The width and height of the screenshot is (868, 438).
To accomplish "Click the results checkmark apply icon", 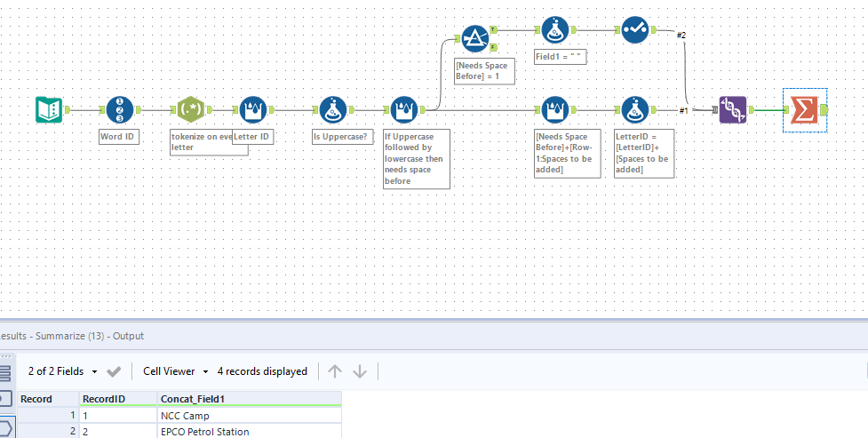I will click(x=114, y=371).
